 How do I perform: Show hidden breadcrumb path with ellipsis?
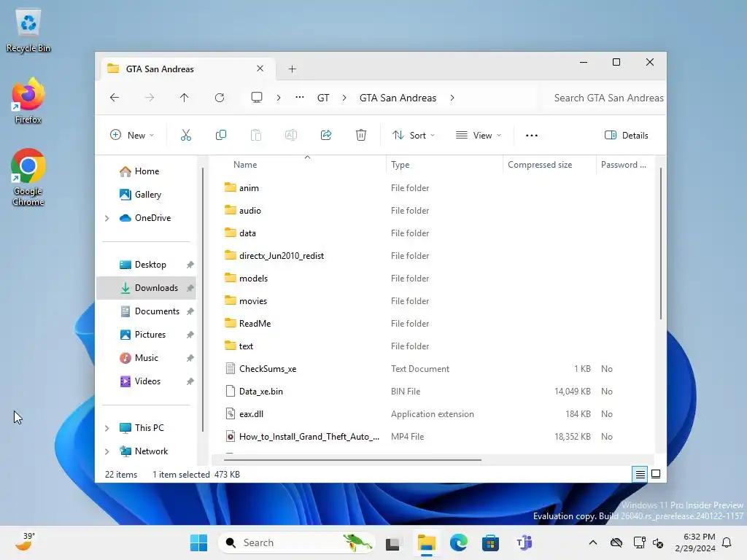tap(300, 98)
